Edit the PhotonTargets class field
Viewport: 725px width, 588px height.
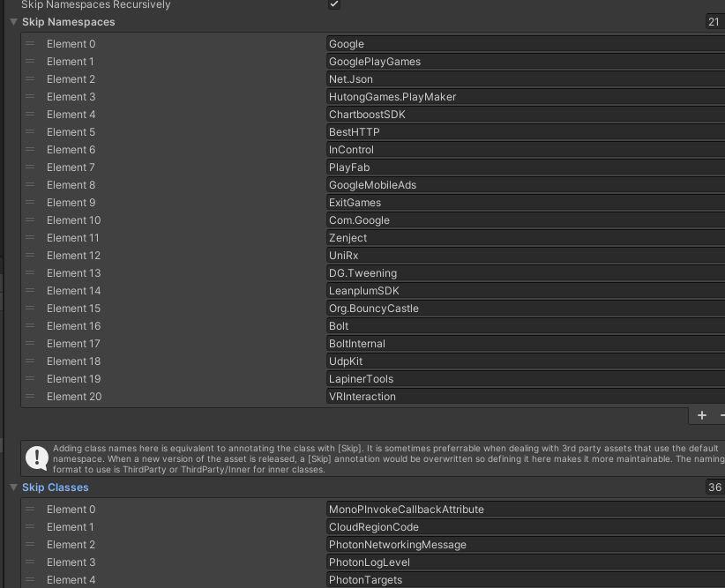526,580
